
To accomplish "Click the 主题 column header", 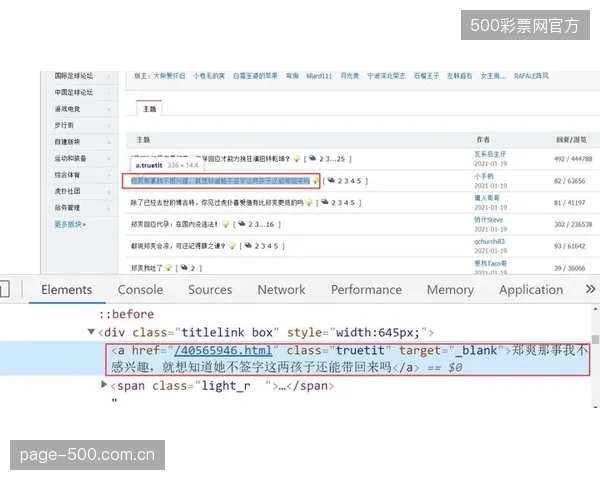I will coord(143,140).
